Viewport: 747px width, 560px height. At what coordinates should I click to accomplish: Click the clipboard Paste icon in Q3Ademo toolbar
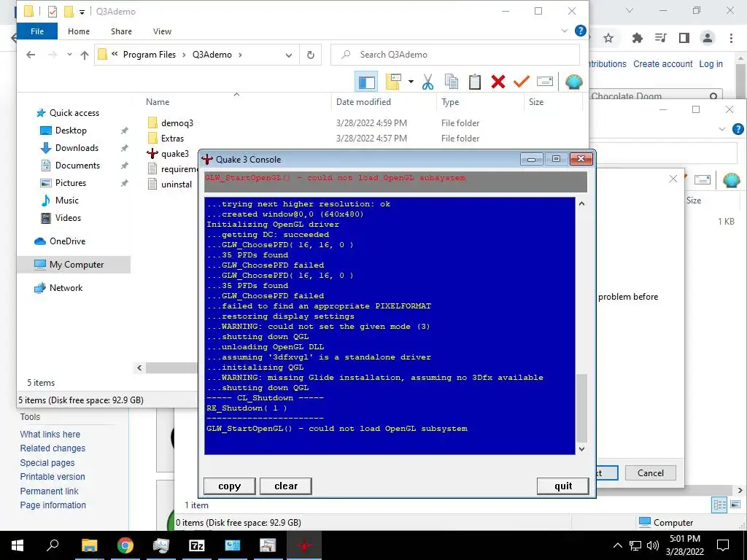pos(474,82)
